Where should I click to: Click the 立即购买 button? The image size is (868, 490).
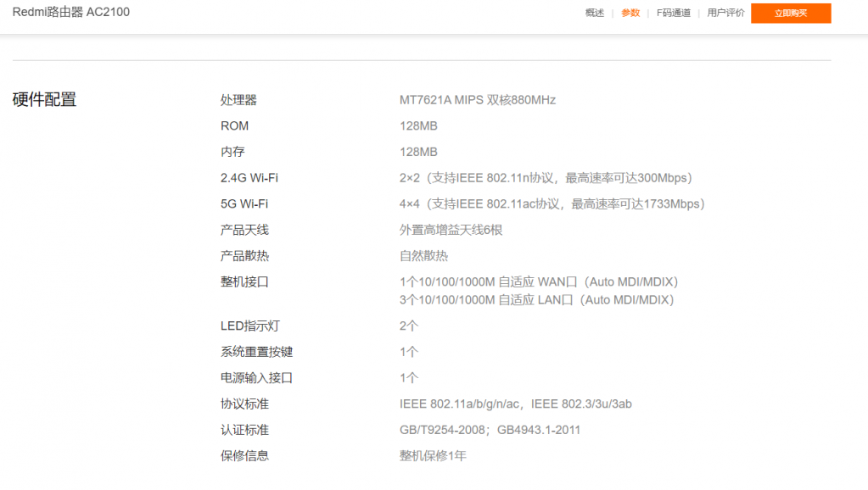(791, 14)
